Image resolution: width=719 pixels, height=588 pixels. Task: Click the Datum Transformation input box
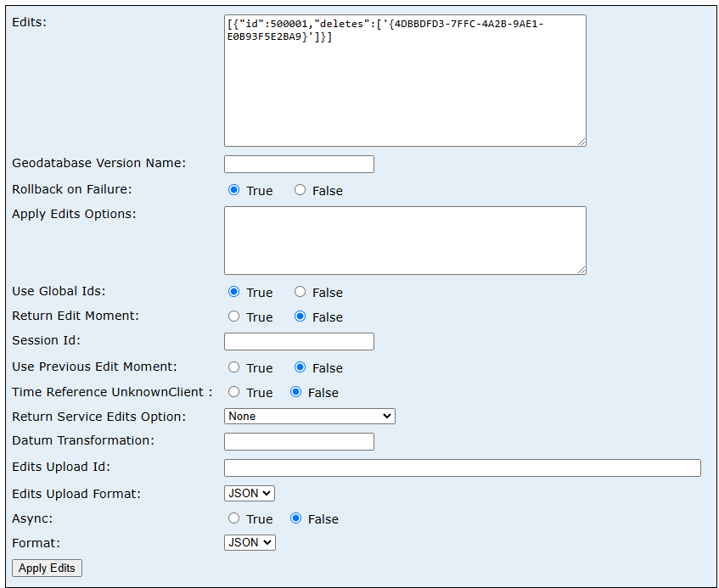tap(299, 441)
